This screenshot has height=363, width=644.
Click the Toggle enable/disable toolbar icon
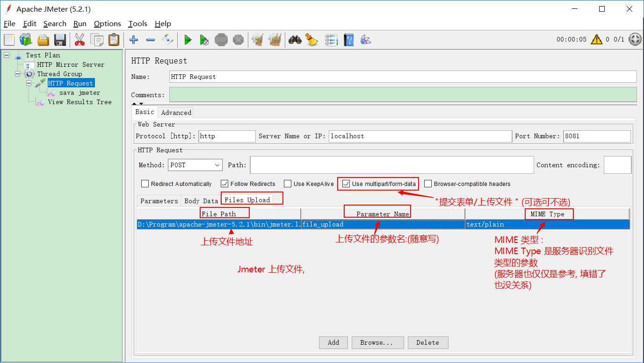click(167, 40)
